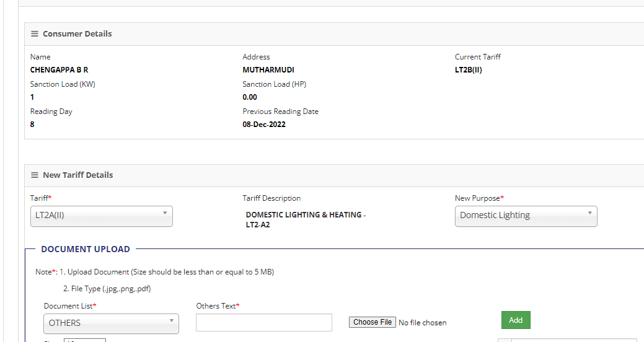This screenshot has height=342, width=644.
Task: Open the New Purpose dropdown
Action: pos(526,216)
